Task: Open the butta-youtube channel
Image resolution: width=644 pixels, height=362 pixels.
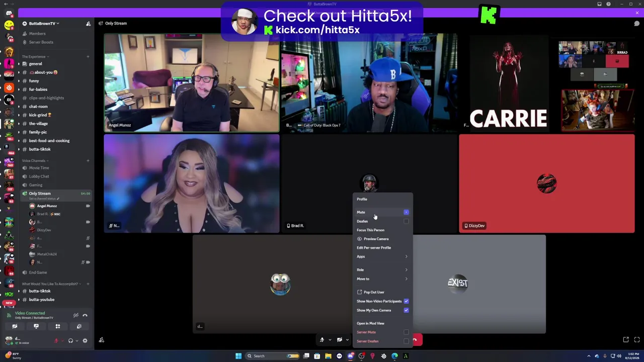Action: pyautogui.click(x=55, y=300)
